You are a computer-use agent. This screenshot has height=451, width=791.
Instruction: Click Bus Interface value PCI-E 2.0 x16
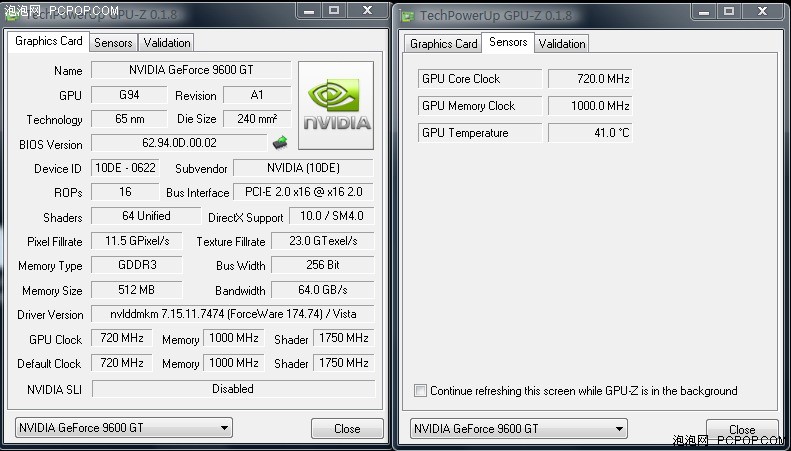click(x=304, y=192)
